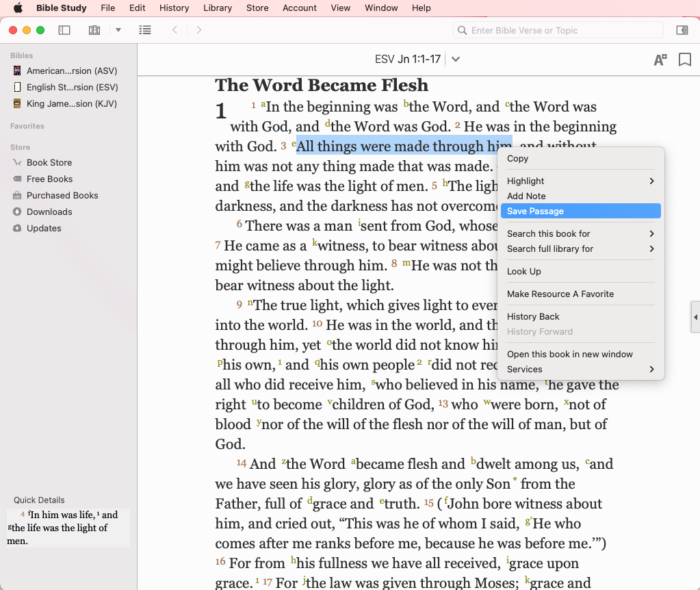Go back with the toolbar back arrow

[x=175, y=30]
